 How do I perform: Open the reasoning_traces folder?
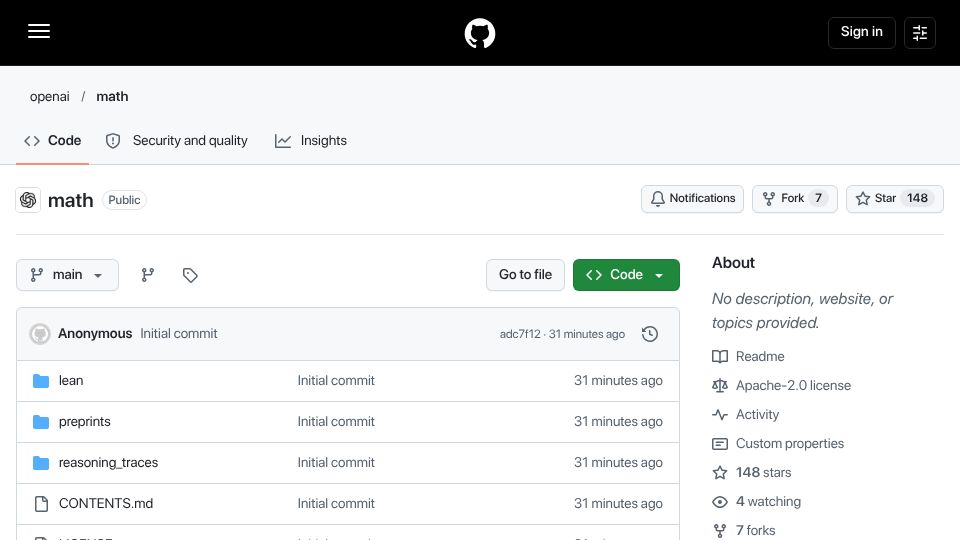[108, 463]
